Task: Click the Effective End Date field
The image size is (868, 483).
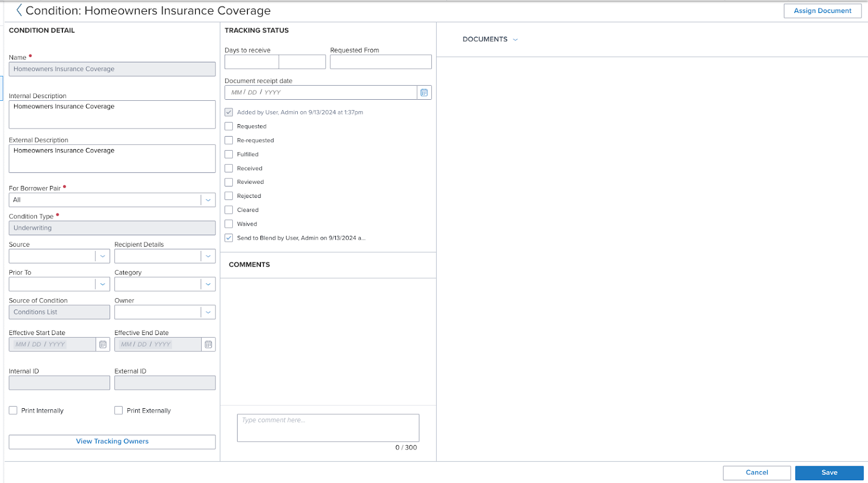Action: point(158,345)
